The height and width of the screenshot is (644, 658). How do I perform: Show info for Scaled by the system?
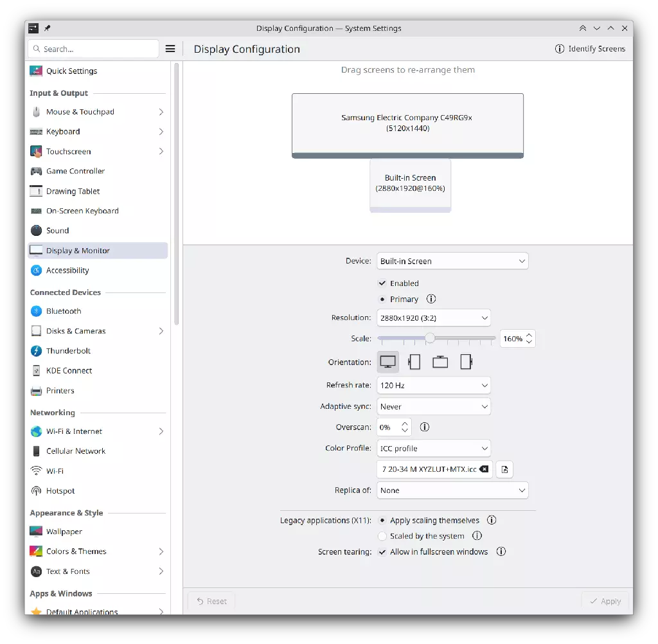tap(477, 535)
